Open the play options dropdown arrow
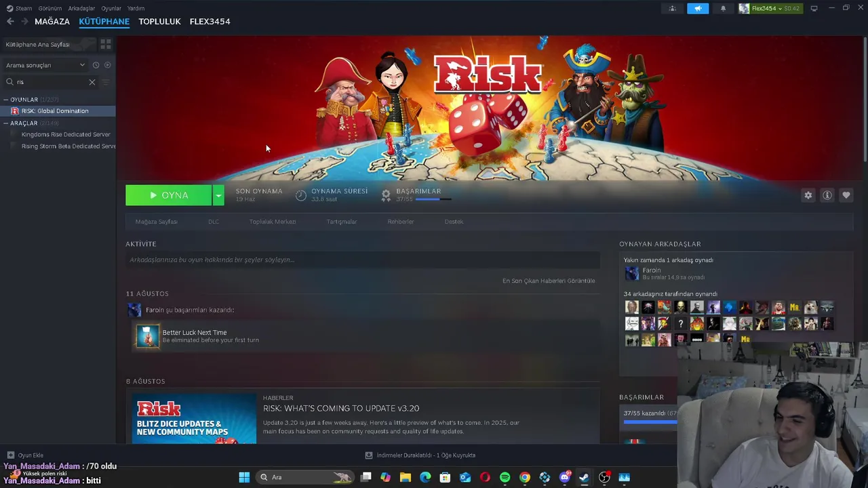Image resolution: width=868 pixels, height=488 pixels. tap(218, 195)
